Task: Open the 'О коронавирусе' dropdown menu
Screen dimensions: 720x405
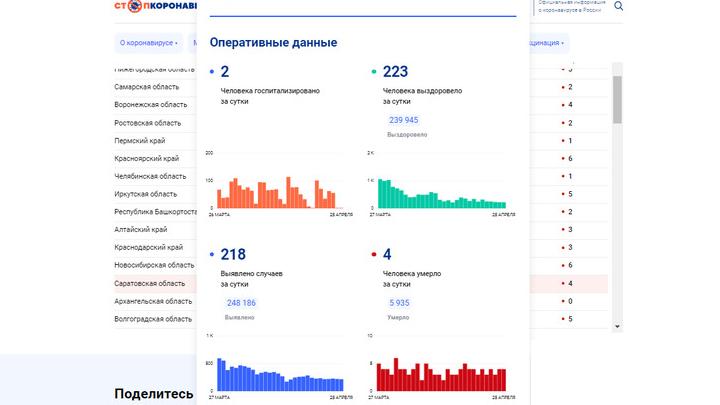Action: click(148, 43)
